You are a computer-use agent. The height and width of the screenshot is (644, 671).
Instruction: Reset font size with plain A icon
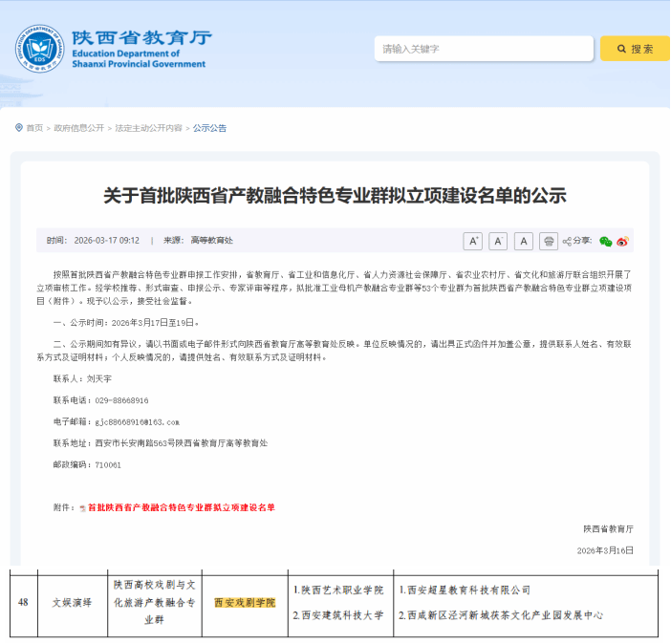click(x=524, y=242)
